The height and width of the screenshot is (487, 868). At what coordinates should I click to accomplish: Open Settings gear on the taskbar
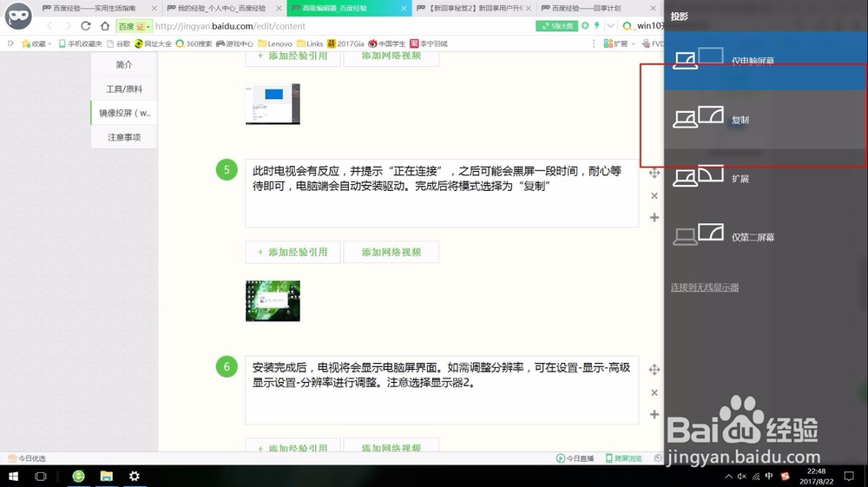(134, 476)
